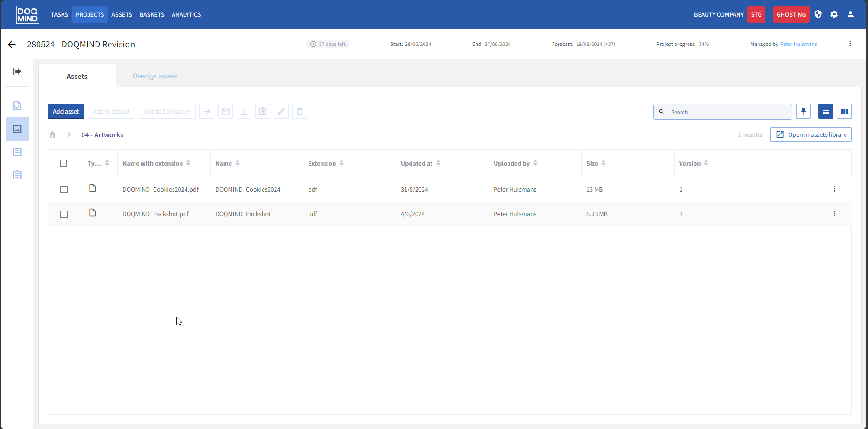Click the Add asset button

pos(66,111)
